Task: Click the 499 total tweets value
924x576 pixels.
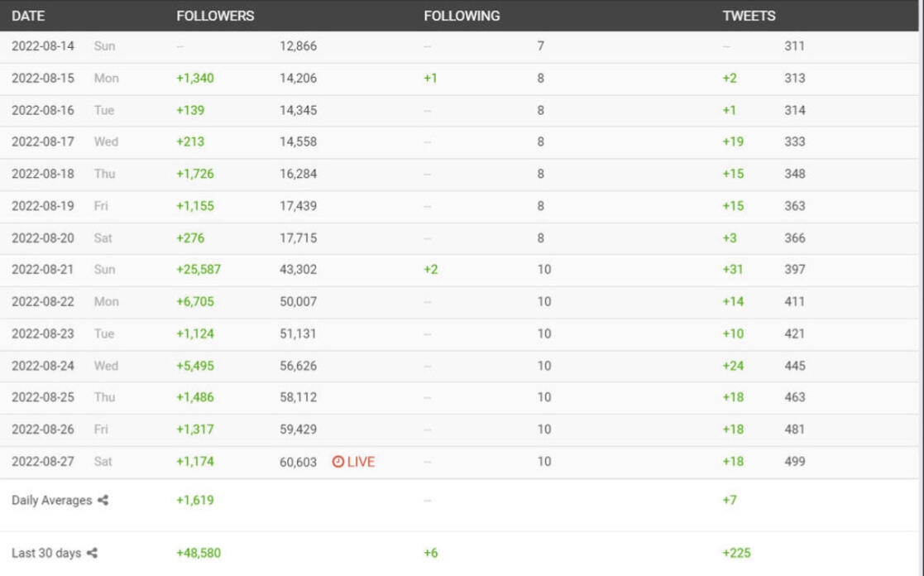Action: (x=794, y=462)
